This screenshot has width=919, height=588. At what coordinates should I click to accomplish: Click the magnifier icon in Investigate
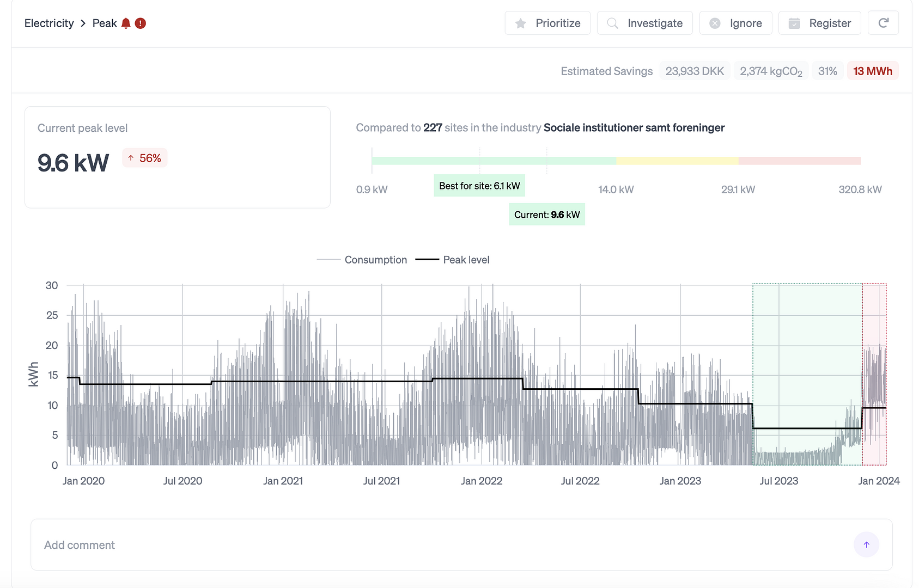[612, 23]
